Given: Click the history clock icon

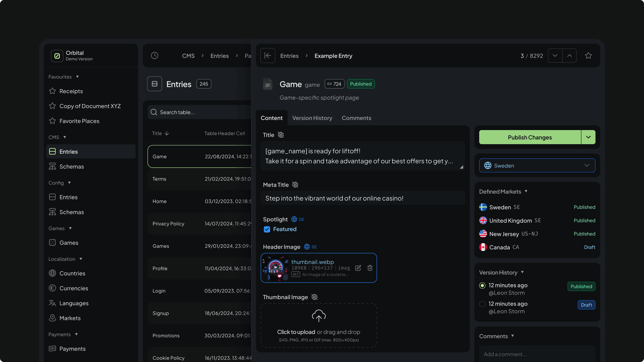Looking at the screenshot, I should (155, 55).
